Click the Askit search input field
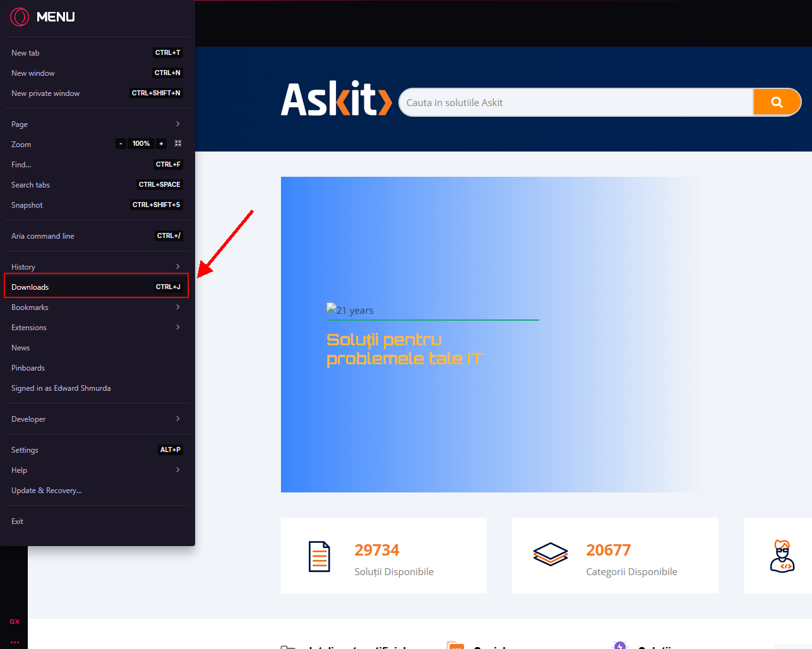The image size is (812, 649). [x=576, y=102]
